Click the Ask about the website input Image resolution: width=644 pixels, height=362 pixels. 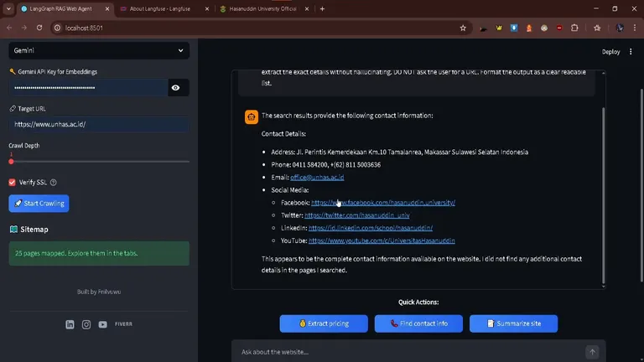click(x=411, y=352)
